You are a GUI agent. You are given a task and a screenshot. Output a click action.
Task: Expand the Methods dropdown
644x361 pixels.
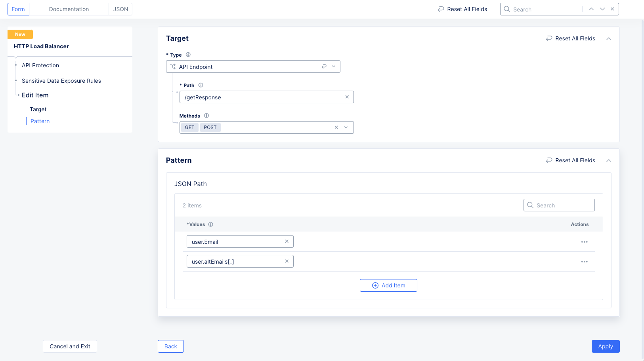click(346, 127)
